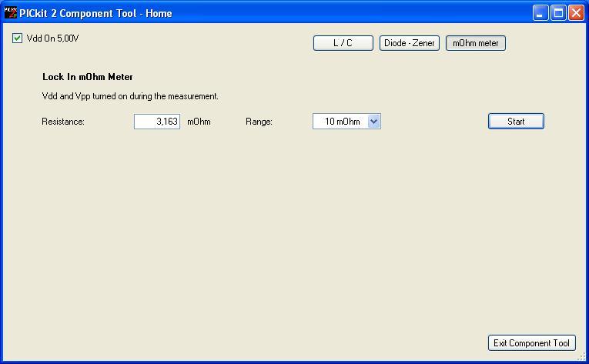589x364 pixels.
Task: Switch to the L / C mode
Action: tap(343, 43)
